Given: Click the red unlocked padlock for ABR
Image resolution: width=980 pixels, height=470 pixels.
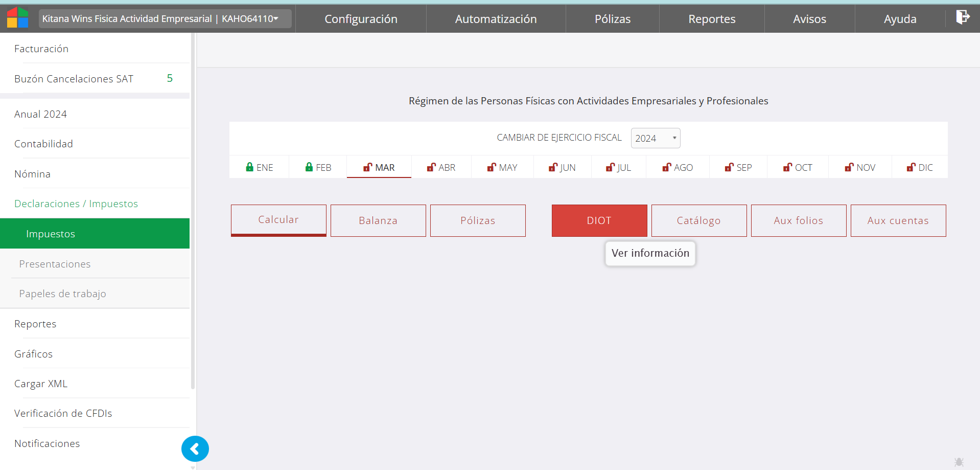Looking at the screenshot, I should (x=431, y=167).
